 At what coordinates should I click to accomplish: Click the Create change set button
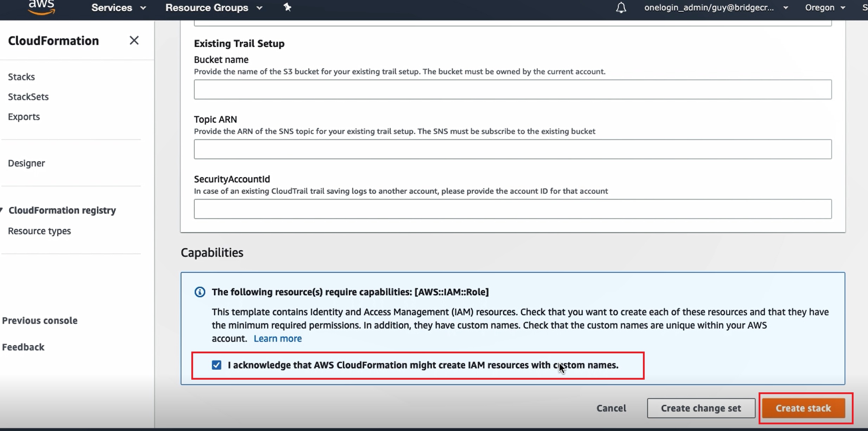coord(701,408)
